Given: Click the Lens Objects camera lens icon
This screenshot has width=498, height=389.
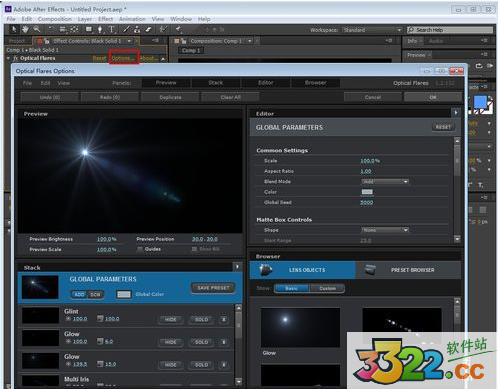Looking at the screenshot, I should tap(266, 269).
